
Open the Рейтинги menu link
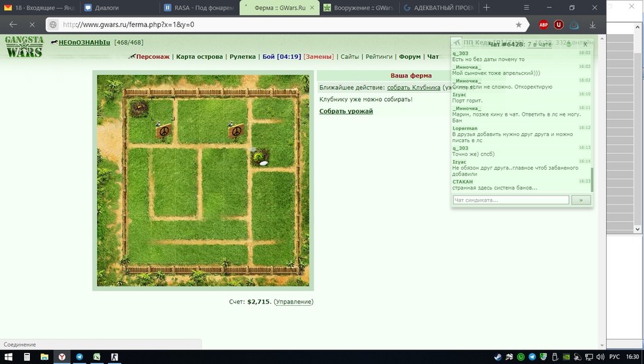[x=379, y=57]
